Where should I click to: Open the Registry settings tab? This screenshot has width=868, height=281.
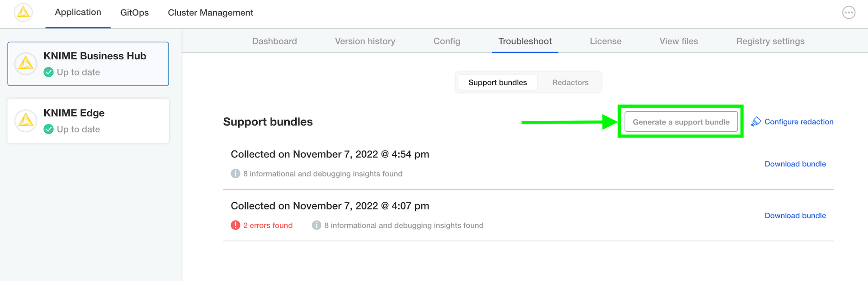pos(770,41)
